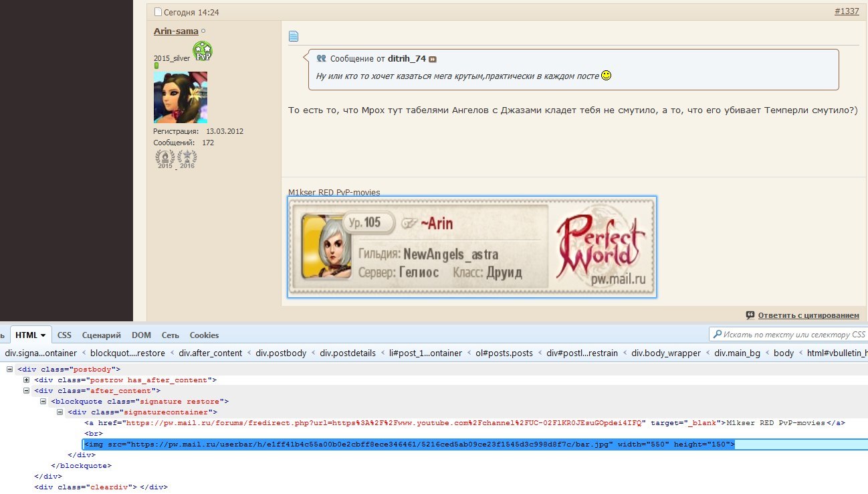Viewport: 868px width, 494px height.
Task: Collapse the postbody div node
Action: [x=10, y=369]
